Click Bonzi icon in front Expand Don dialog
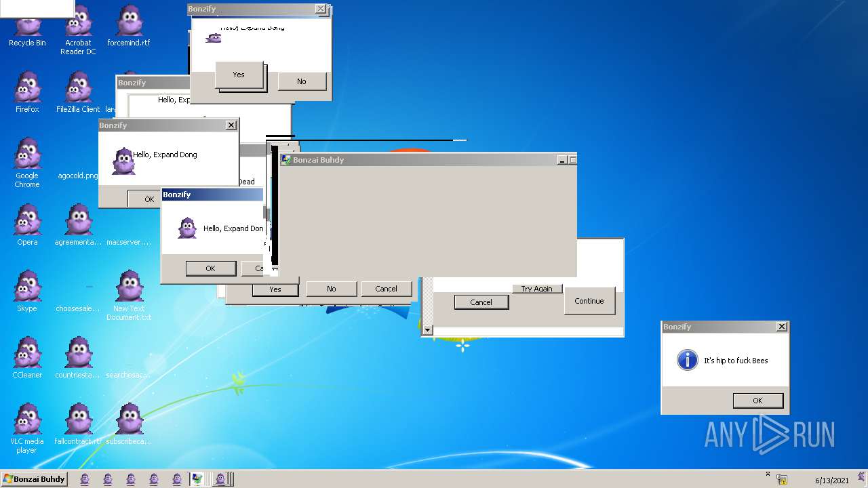 187,228
